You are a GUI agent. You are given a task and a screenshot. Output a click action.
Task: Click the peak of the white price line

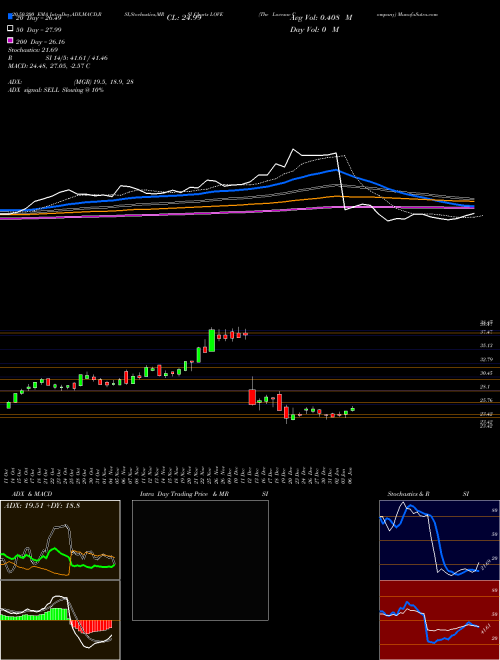294,149
